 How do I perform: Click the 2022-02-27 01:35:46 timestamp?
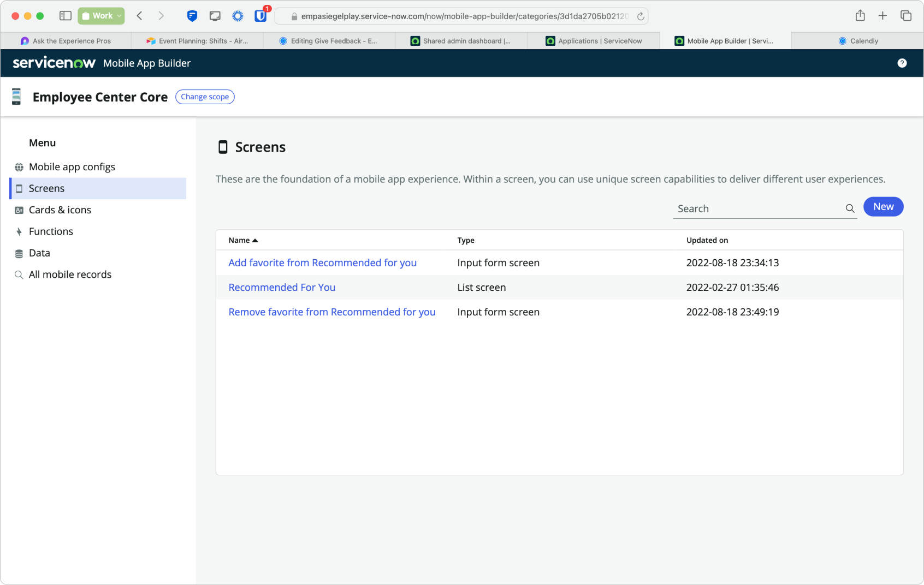732,288
